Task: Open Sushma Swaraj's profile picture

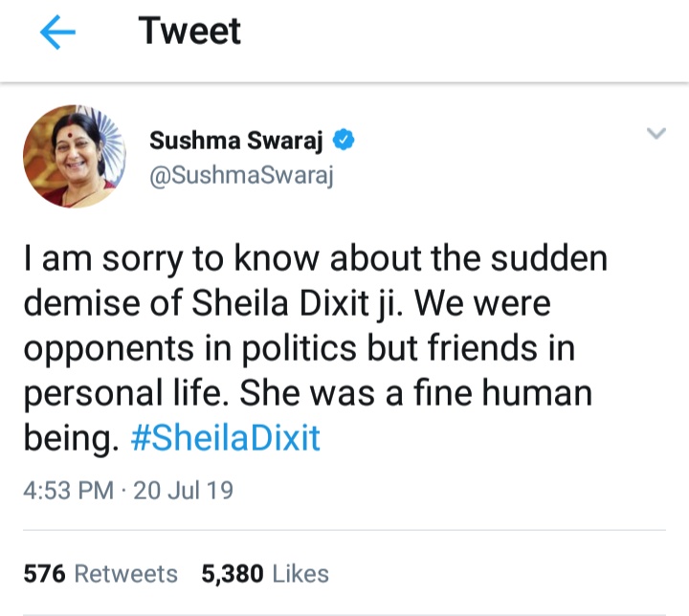Action: point(75,157)
